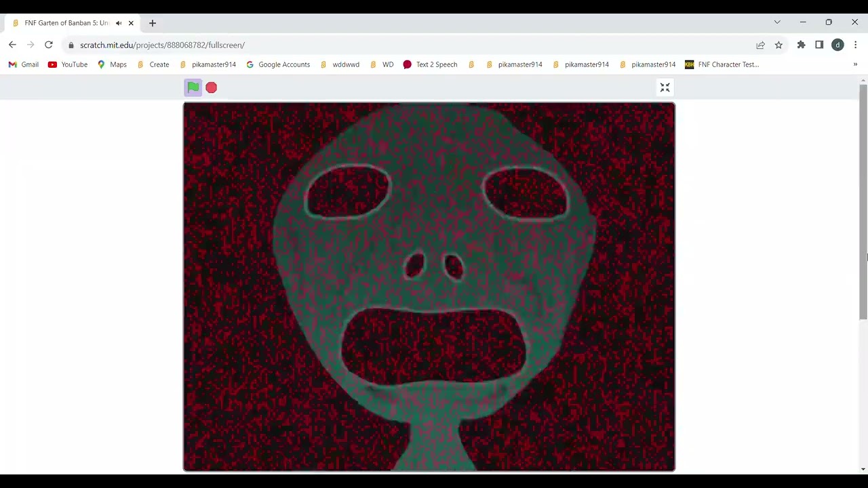868x488 pixels.
Task: Click the Scratch stage with green face
Action: [429, 287]
